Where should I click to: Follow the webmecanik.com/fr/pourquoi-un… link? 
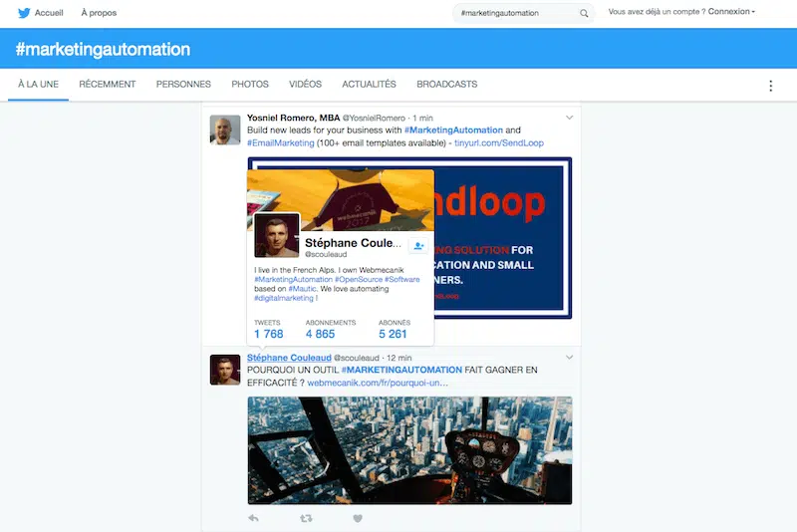point(378,383)
